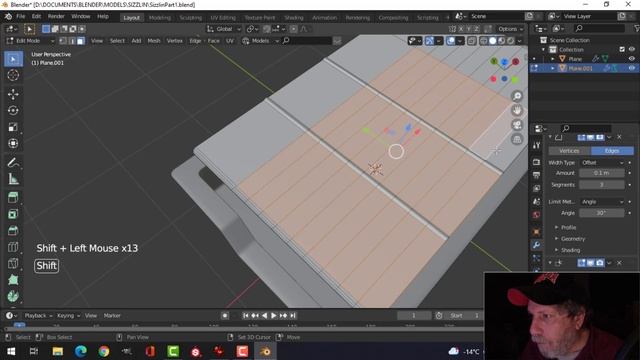This screenshot has width=640, height=360.
Task: Open Tool properties tab icon
Action: 536,145
